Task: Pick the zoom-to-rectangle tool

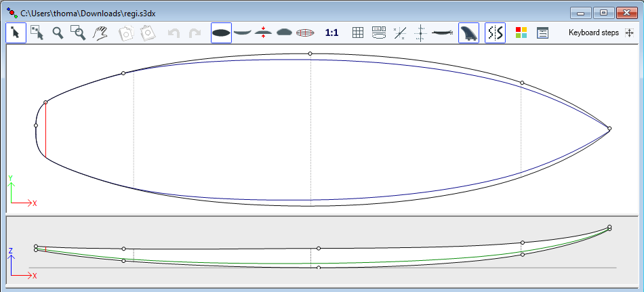Action: [x=79, y=33]
